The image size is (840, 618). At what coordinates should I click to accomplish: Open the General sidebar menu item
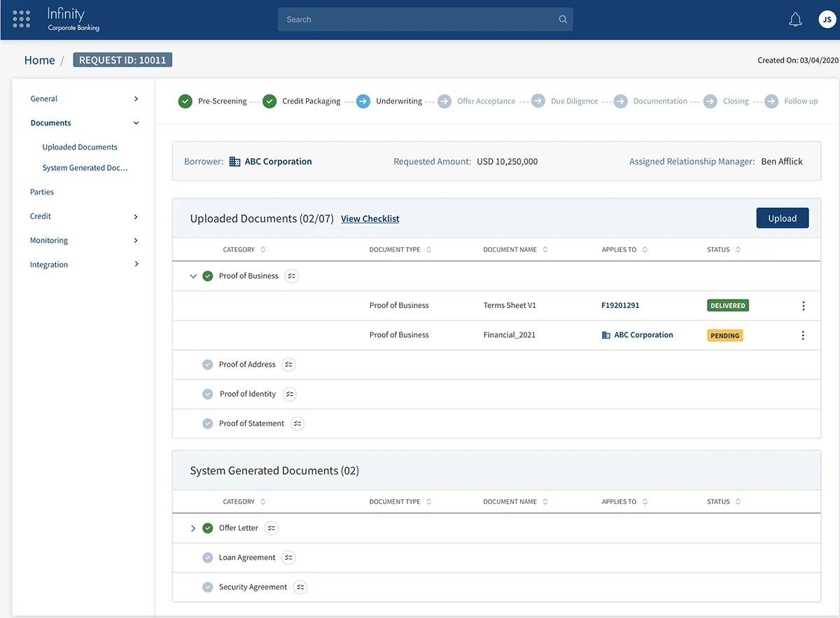44,99
